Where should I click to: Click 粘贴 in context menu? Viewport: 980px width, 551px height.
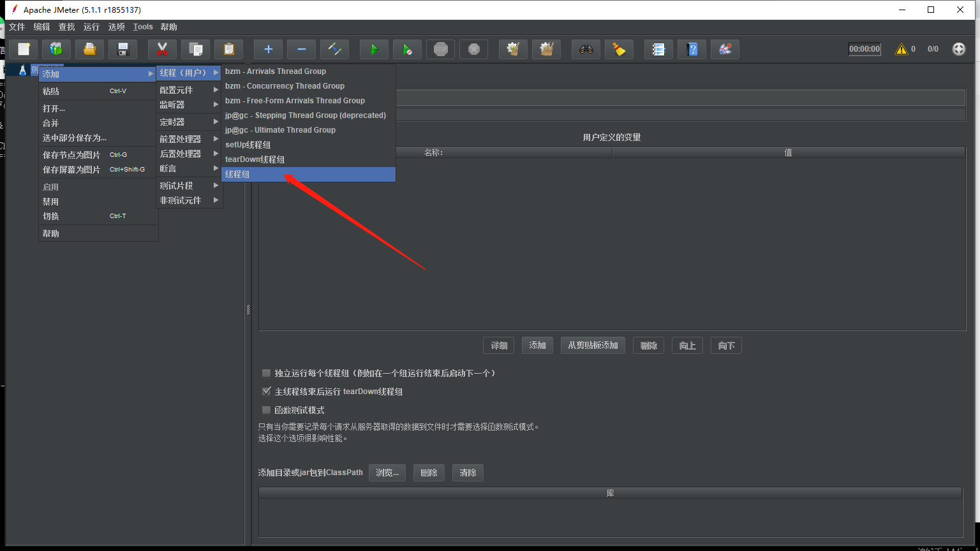(x=98, y=91)
